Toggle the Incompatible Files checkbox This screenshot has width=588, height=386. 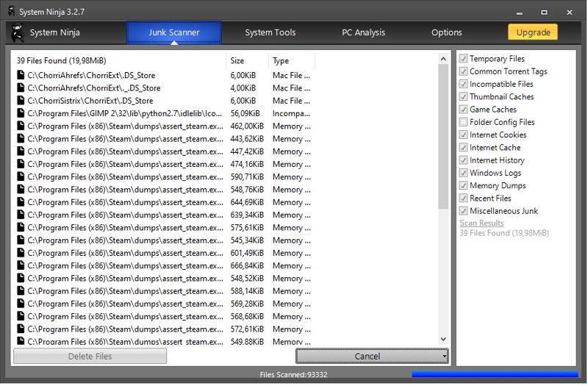coord(464,85)
